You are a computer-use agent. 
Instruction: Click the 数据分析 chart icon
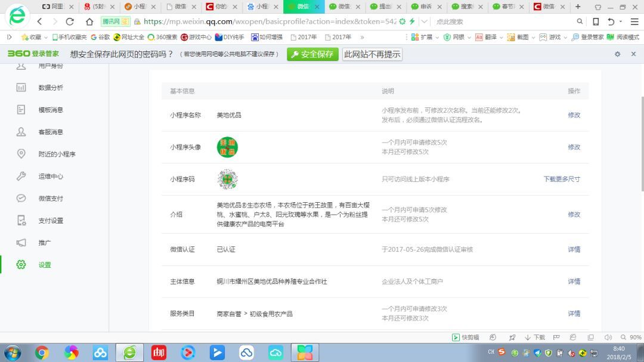[x=21, y=88]
